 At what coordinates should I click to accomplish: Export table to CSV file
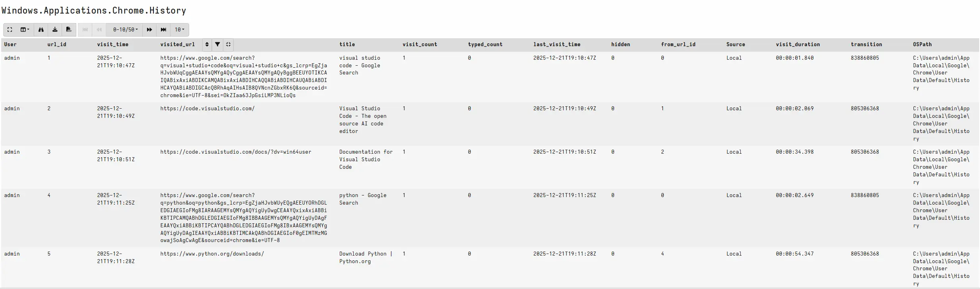[69, 29]
